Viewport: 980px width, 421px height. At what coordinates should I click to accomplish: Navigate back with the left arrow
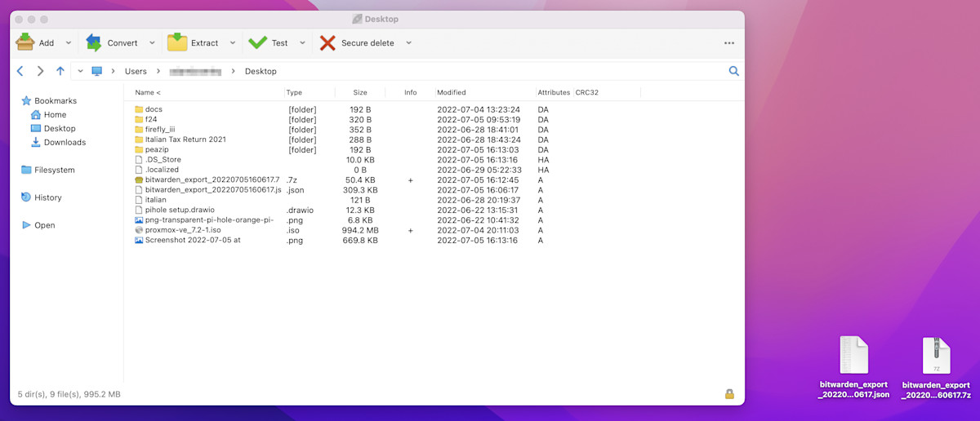[20, 71]
